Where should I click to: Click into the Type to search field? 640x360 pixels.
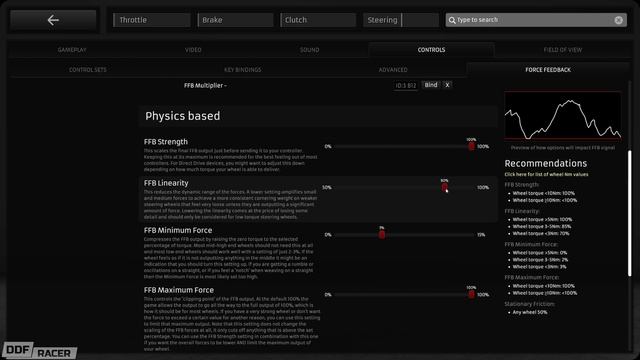pyautogui.click(x=536, y=20)
